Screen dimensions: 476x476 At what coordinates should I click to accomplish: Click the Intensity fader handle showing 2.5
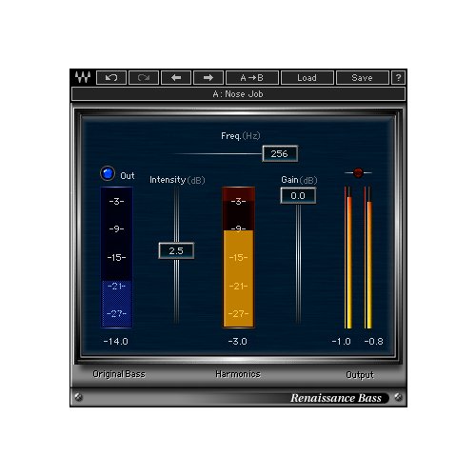pos(176,250)
